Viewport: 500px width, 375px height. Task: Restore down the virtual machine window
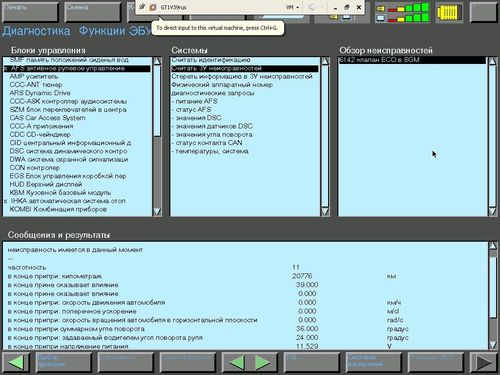pyautogui.click(x=347, y=7)
